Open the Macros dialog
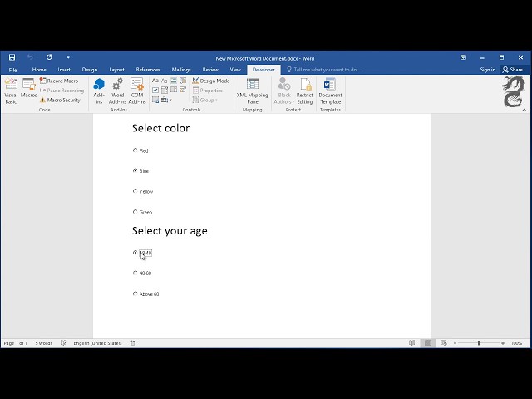The image size is (532, 399). [x=29, y=88]
